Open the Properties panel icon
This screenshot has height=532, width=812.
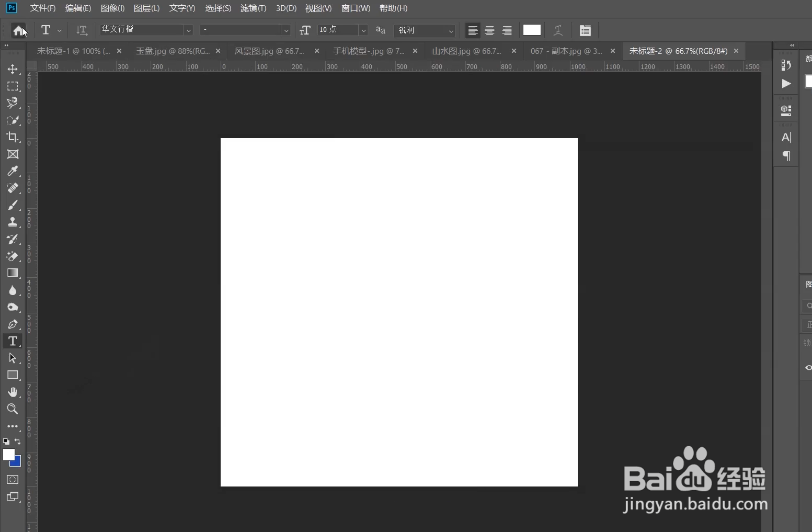point(786,110)
